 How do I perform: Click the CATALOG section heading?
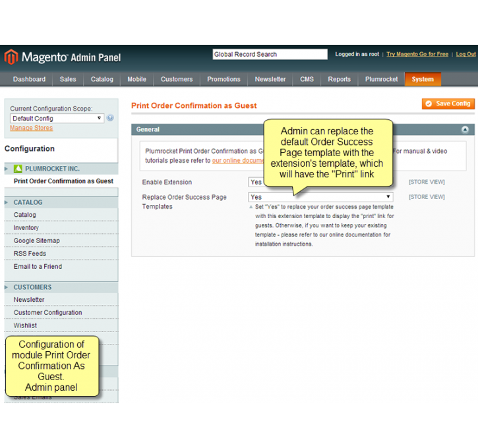point(28,202)
